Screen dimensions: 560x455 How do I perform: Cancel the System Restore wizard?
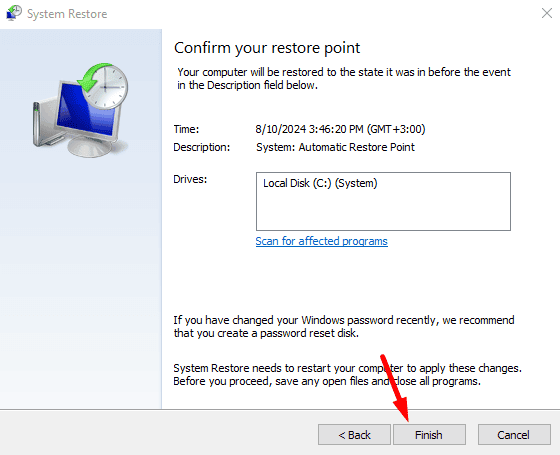514,435
